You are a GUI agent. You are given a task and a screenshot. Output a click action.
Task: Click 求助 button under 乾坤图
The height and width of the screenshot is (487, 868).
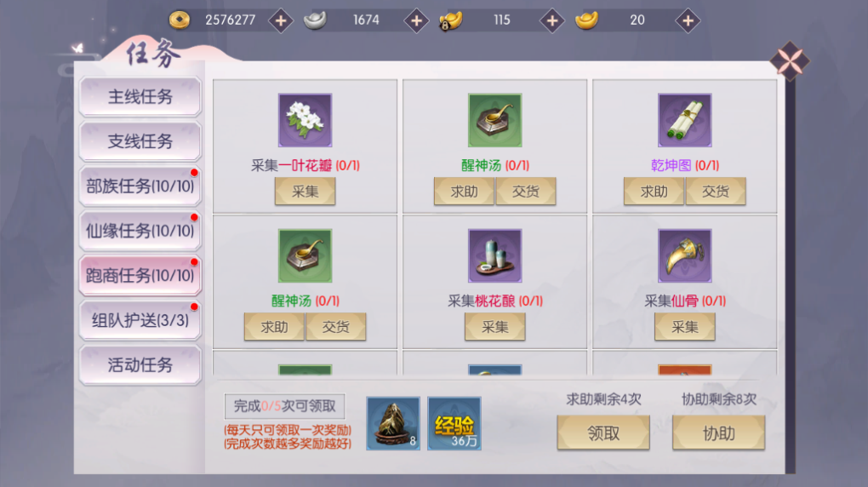pyautogui.click(x=654, y=192)
